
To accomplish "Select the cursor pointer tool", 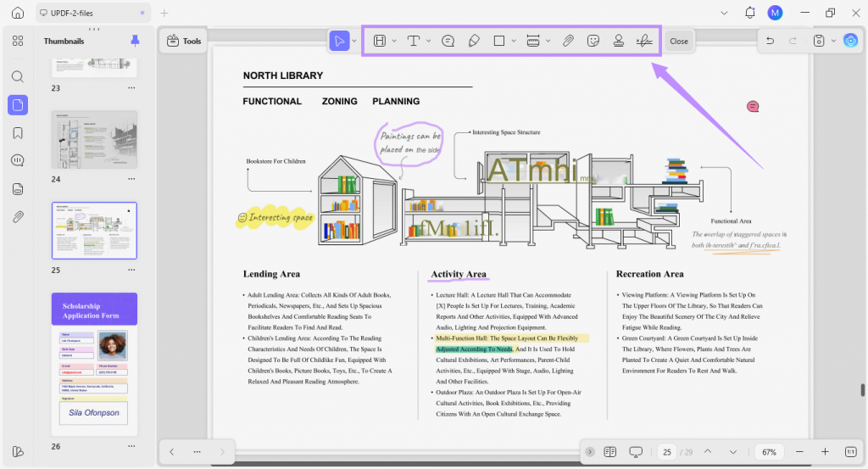I will pos(339,41).
